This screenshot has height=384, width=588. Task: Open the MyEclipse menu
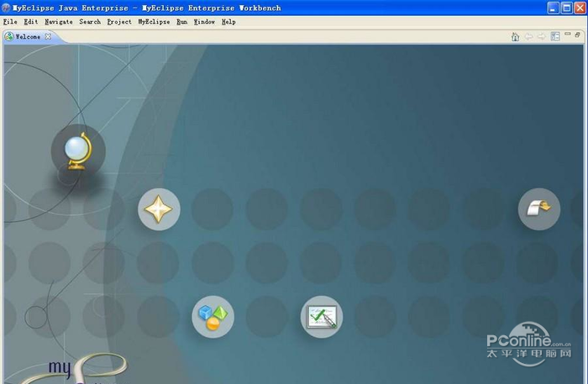point(154,22)
